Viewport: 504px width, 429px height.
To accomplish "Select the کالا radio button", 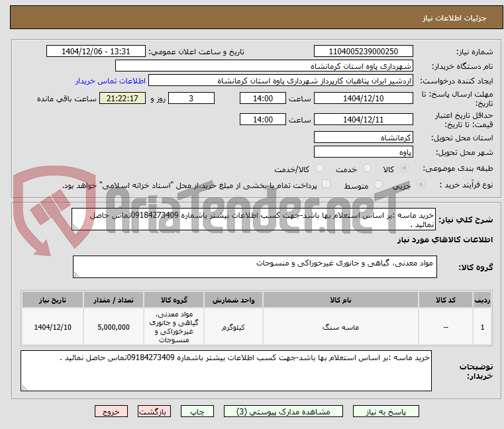I will 405,168.
